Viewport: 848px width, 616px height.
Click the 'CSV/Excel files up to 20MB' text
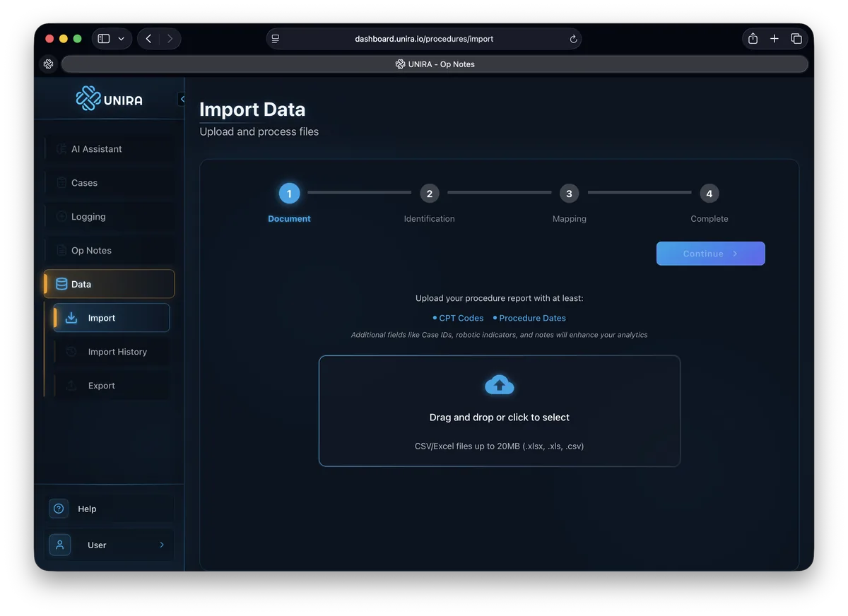click(x=500, y=446)
